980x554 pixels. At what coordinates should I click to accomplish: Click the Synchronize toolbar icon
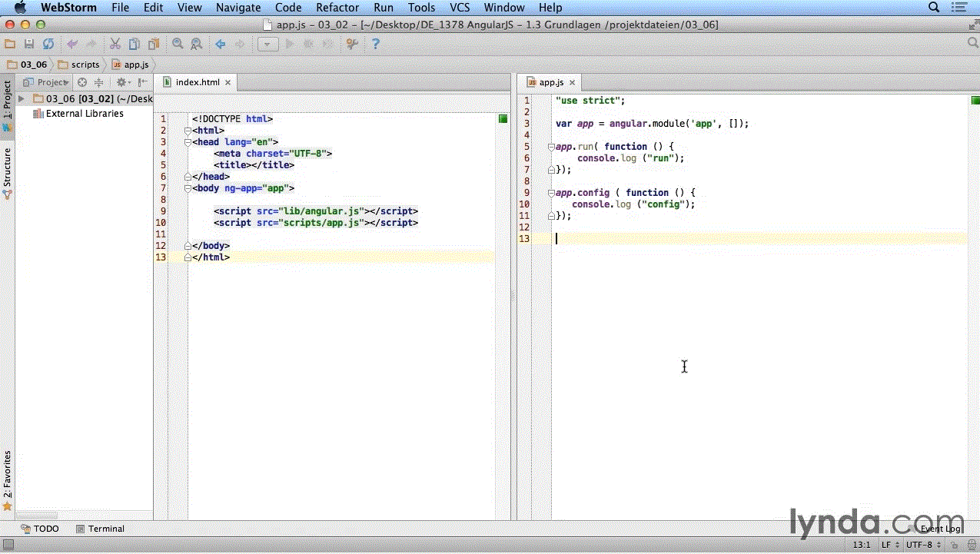[48, 45]
